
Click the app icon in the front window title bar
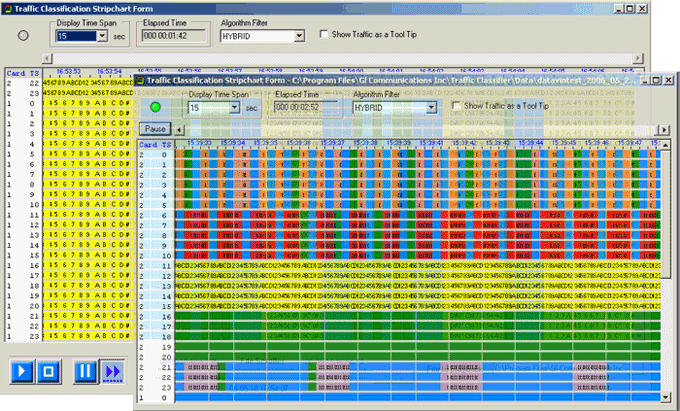tap(140, 81)
